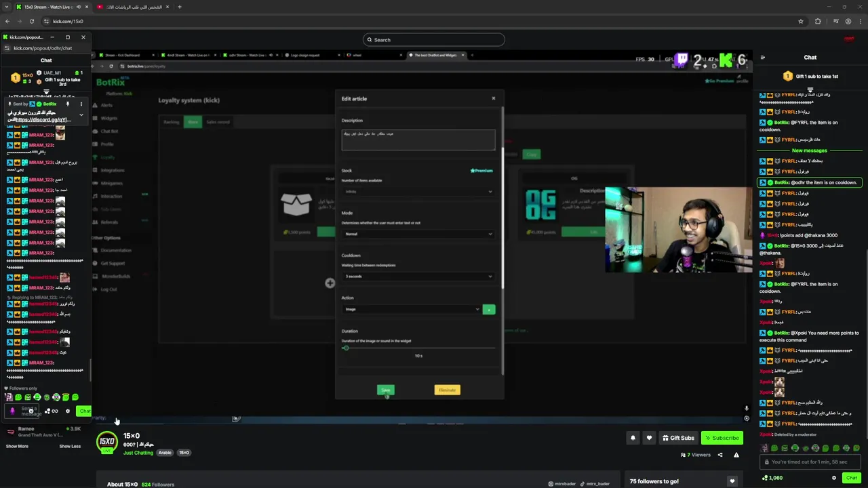
Task: Click the report warning triangle icon
Action: tap(736, 455)
